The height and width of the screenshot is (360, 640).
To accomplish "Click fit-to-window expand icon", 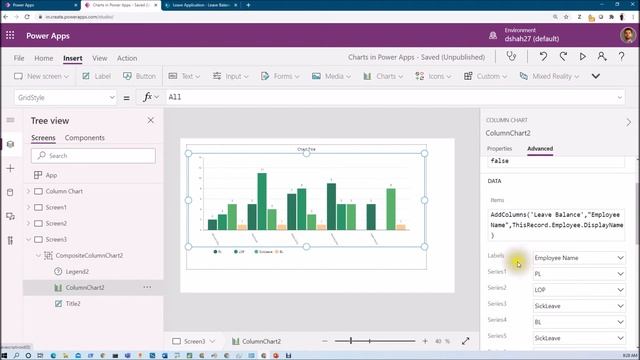I will tap(466, 341).
